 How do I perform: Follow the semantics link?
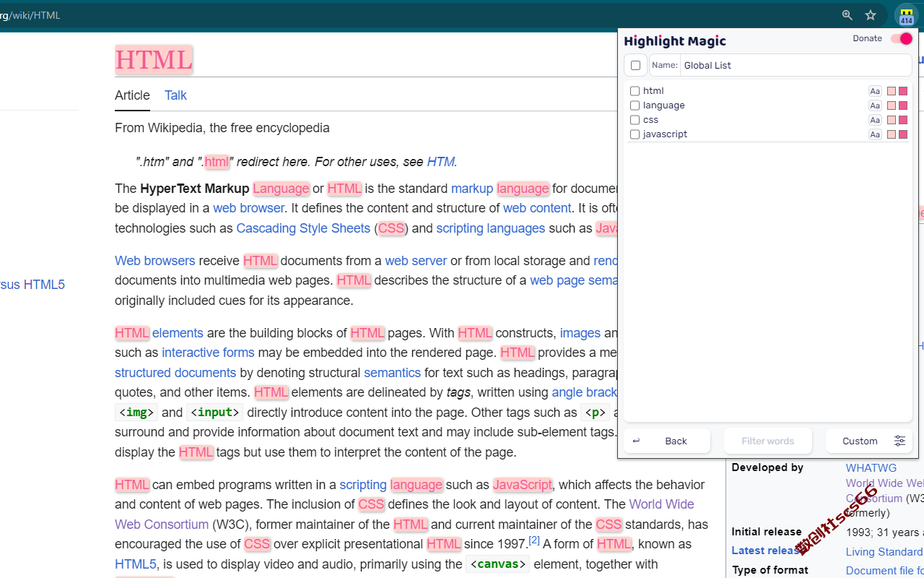(392, 373)
